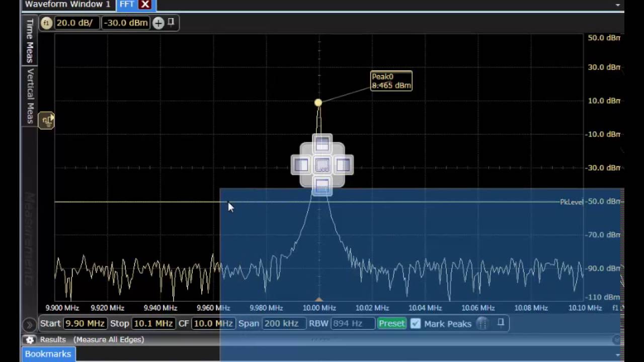This screenshot has width=644, height=362.
Task: Toggle the Mark Peaks checkbox
Action: (x=416, y=324)
